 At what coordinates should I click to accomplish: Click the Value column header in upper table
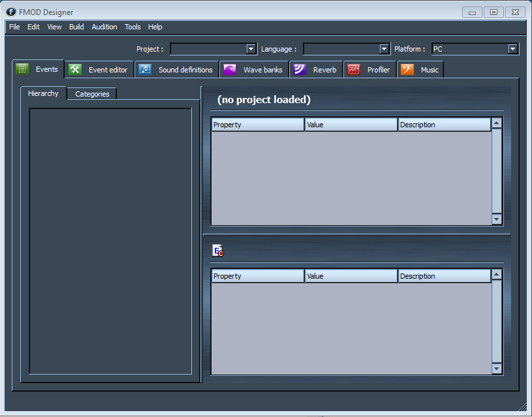point(351,125)
